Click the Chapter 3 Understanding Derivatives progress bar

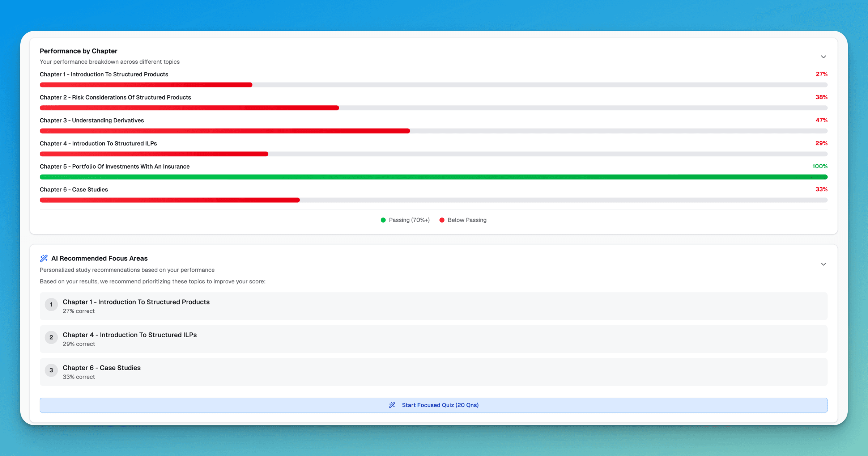point(224,131)
